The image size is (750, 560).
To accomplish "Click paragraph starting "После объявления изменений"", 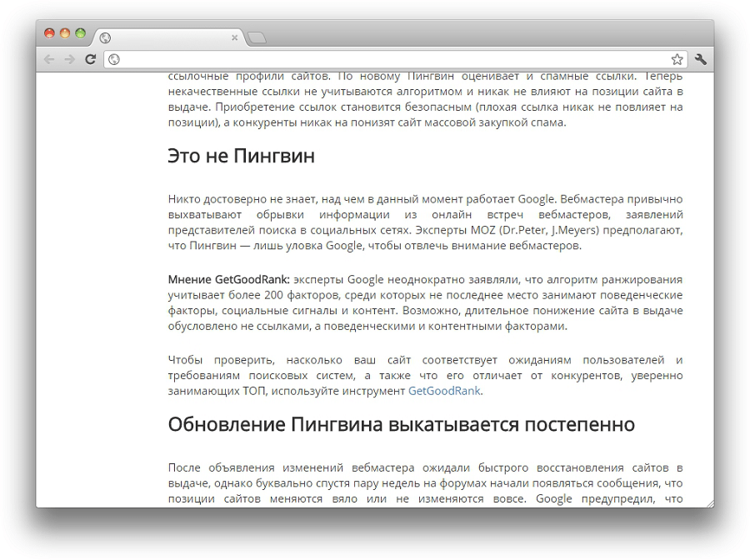I will [x=425, y=483].
